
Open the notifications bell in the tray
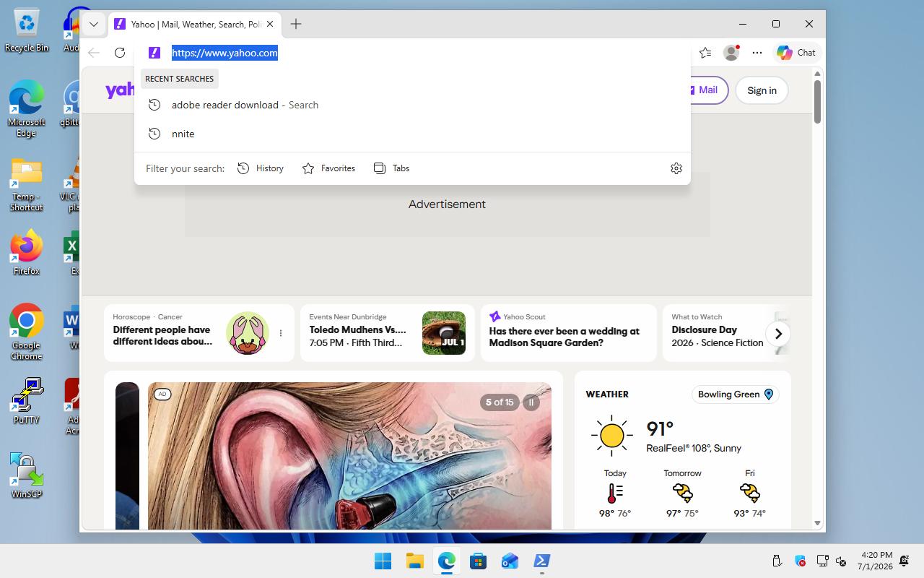(x=905, y=561)
